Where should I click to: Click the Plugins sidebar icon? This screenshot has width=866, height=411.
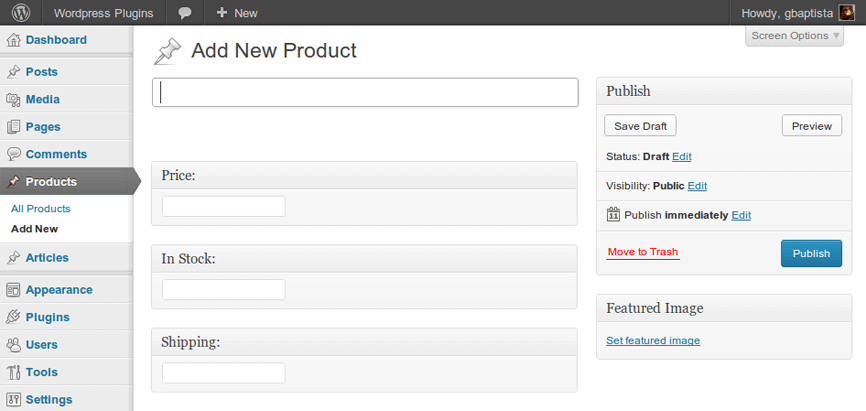click(x=14, y=317)
